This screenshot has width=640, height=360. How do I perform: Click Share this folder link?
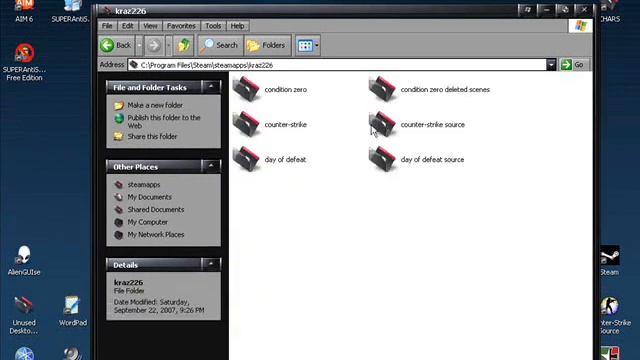[x=152, y=137]
